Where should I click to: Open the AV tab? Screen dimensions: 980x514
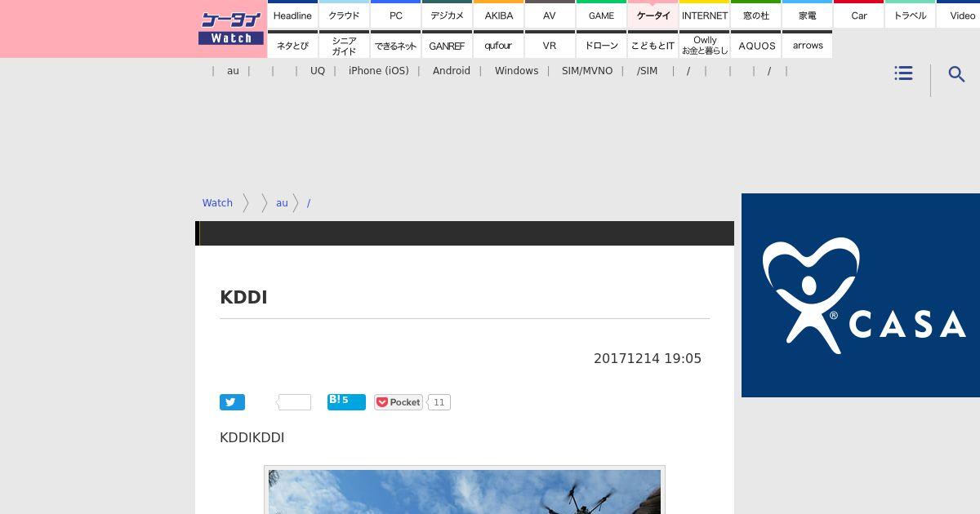point(550,15)
